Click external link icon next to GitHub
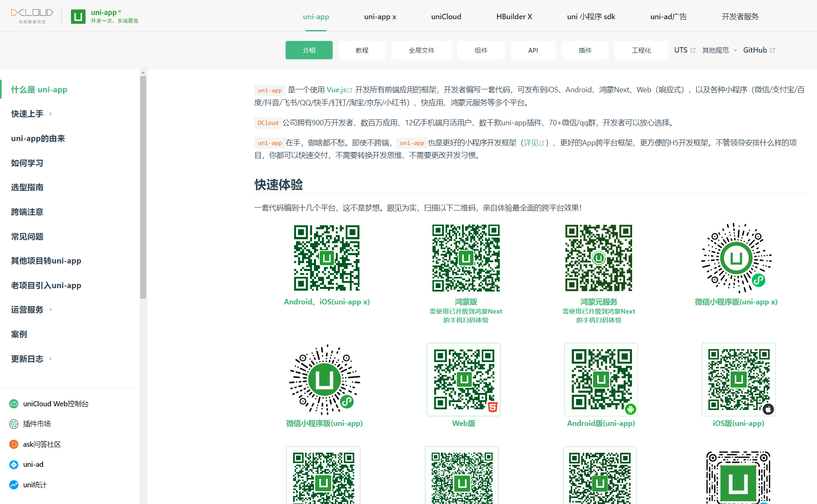The width and height of the screenshot is (817, 504). coord(772,50)
